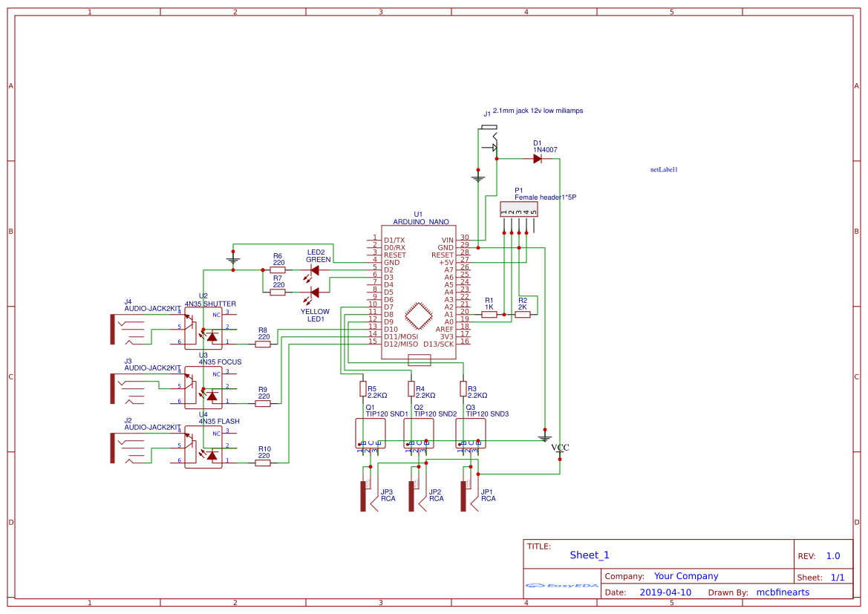Image resolution: width=868 pixels, height=614 pixels.
Task: Select the netLabel1 text element
Action: click(x=664, y=169)
